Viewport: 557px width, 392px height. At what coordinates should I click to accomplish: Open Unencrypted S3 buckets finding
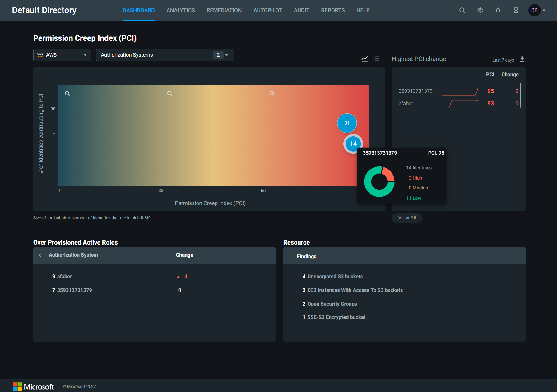[x=335, y=276]
